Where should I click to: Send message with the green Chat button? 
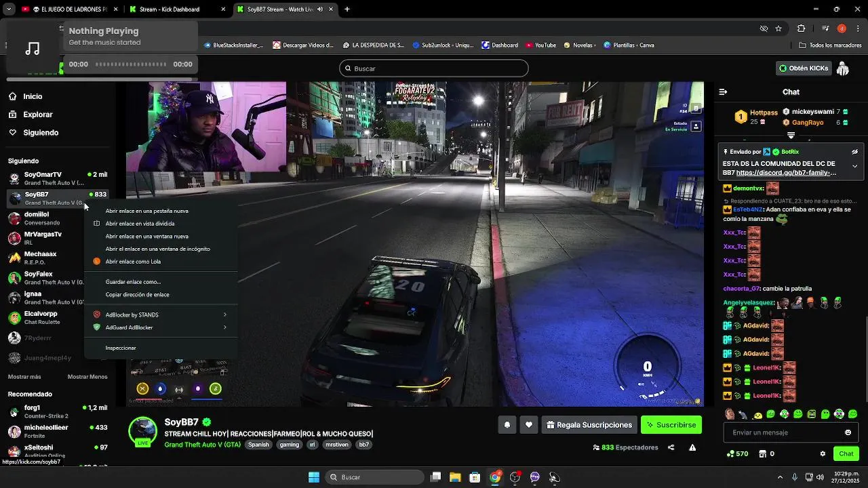tap(846, 454)
